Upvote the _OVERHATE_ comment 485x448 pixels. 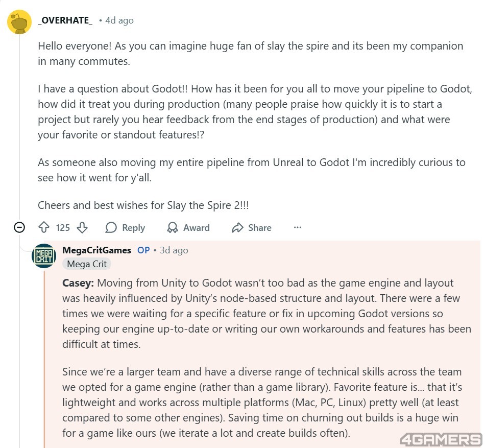44,228
